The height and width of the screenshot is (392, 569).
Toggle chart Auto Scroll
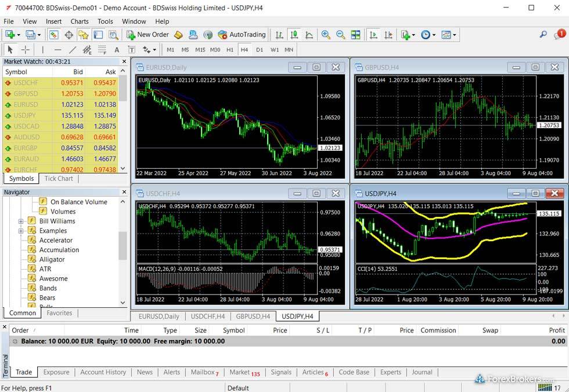[x=373, y=35]
